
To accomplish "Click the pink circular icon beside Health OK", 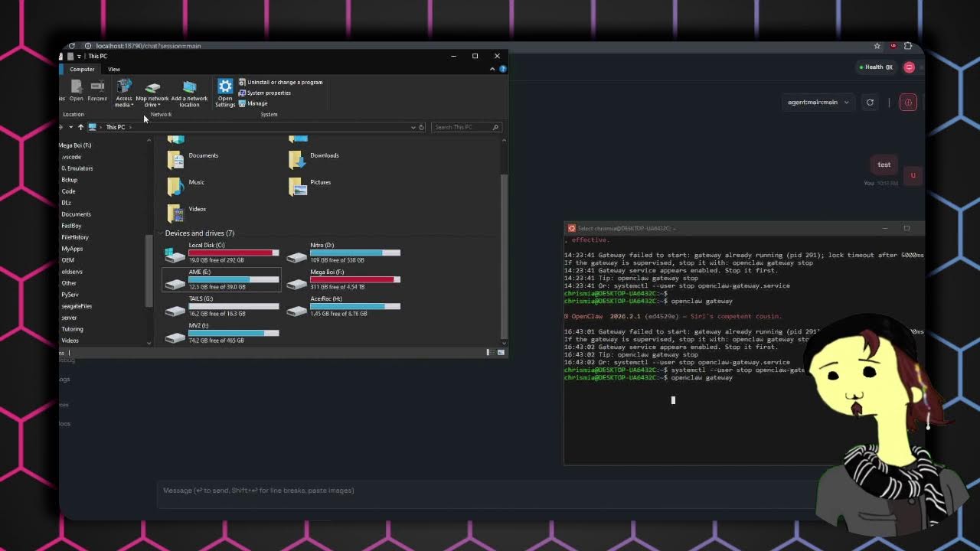I will pyautogui.click(x=909, y=67).
